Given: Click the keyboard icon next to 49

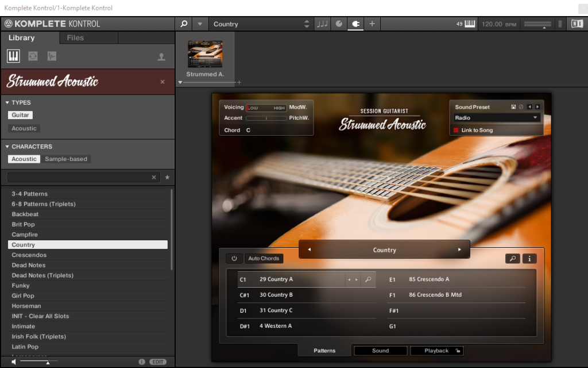Looking at the screenshot, I should pos(470,24).
